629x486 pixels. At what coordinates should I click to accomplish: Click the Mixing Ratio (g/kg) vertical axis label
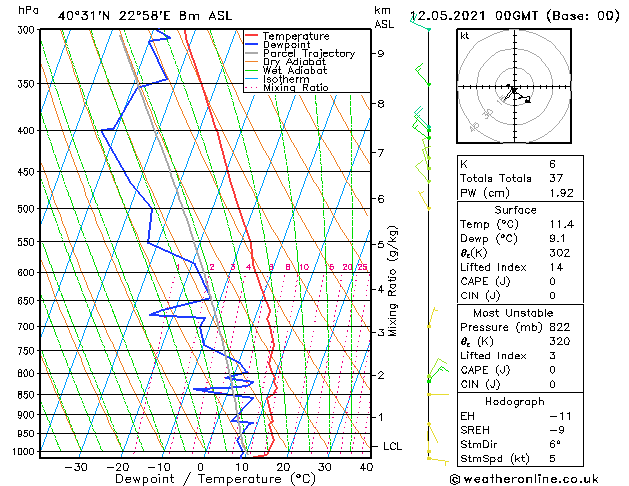(392, 281)
